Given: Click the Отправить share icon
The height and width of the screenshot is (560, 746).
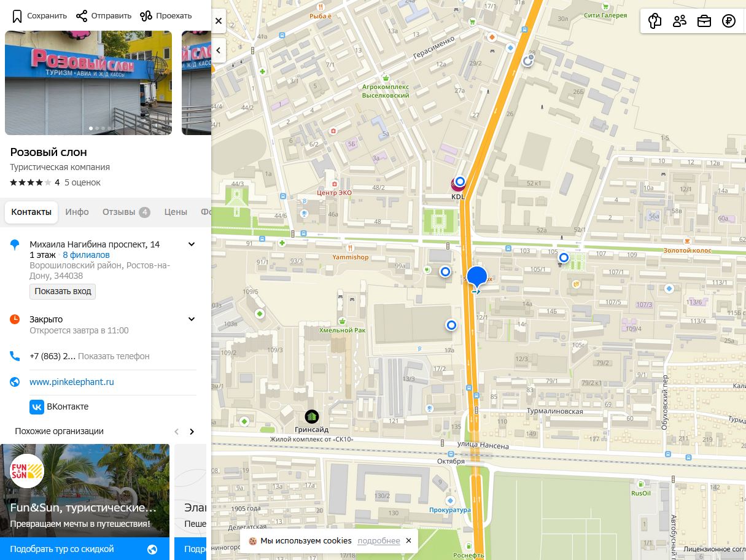Looking at the screenshot, I should (x=82, y=16).
